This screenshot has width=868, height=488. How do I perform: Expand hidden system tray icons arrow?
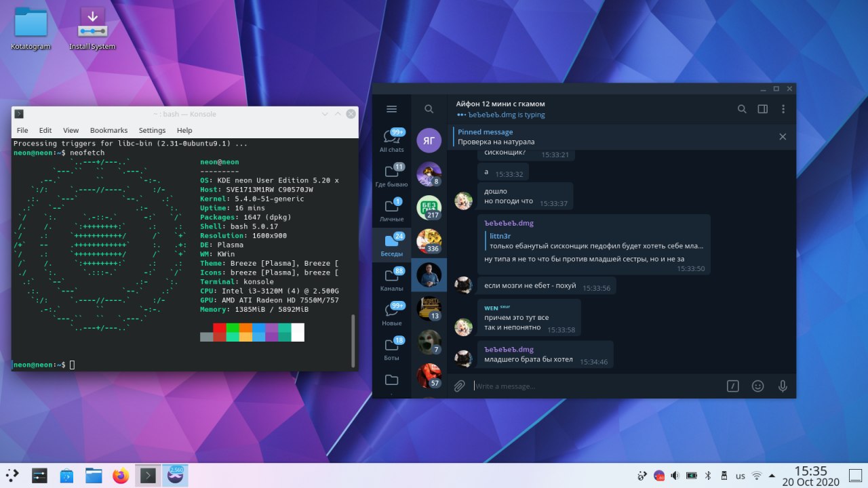[772, 476]
